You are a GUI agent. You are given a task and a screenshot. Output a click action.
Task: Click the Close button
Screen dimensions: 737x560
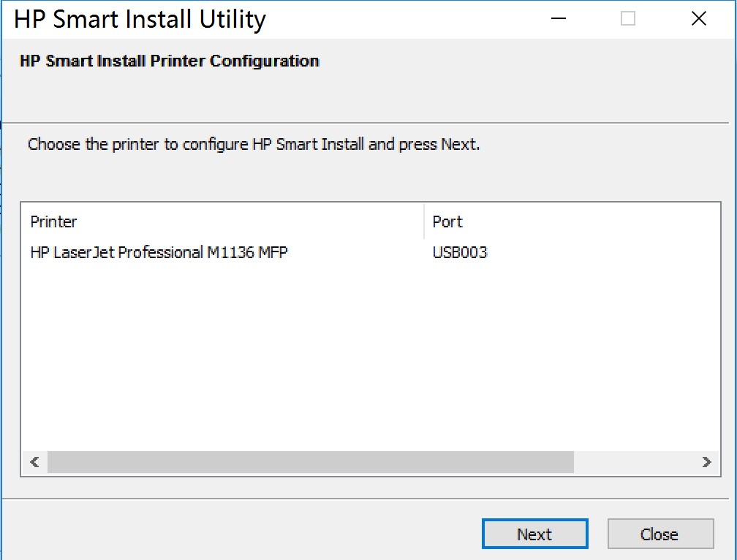click(x=660, y=534)
